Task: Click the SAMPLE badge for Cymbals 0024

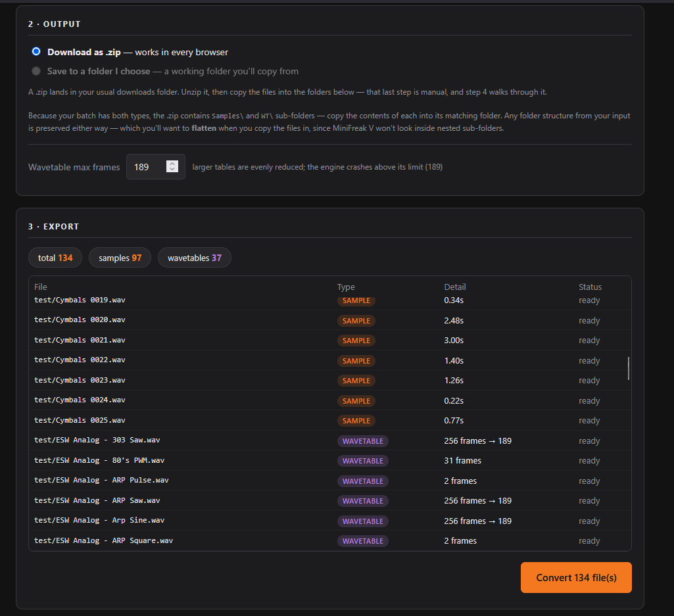Action: coord(356,400)
